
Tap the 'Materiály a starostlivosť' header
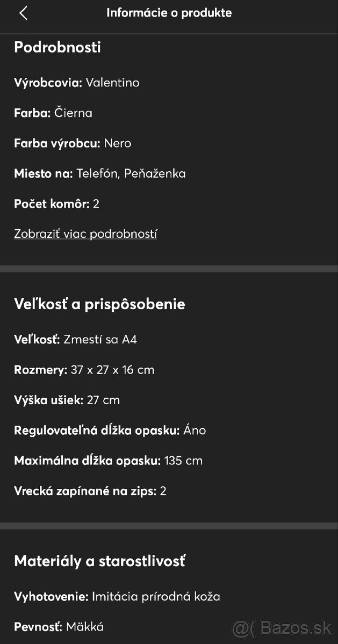(100, 561)
